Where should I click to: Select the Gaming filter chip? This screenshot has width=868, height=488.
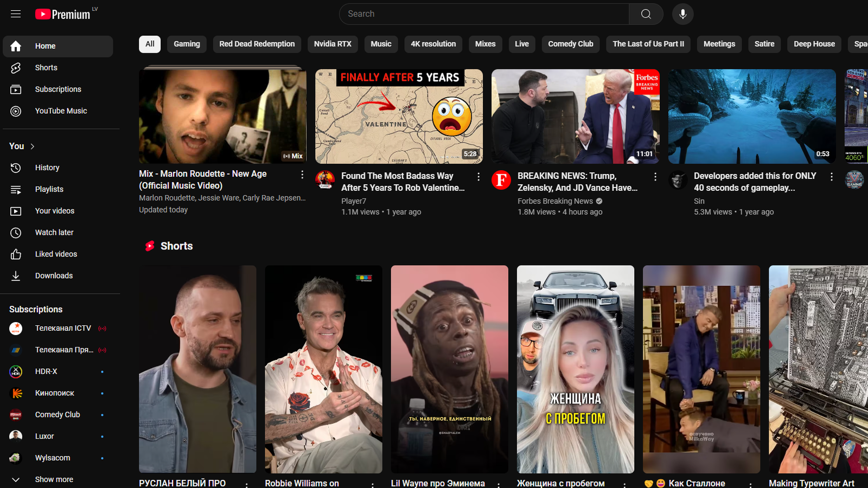click(187, 44)
